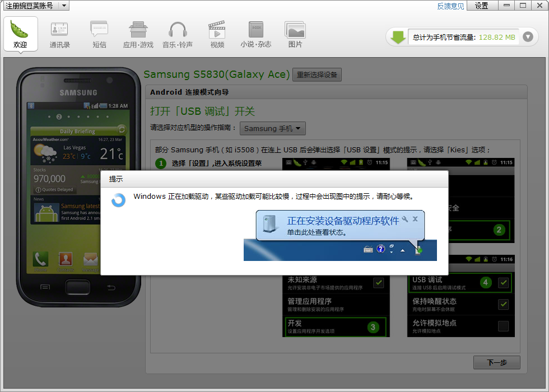
Task: Click the 下一步 next button
Action: point(497,363)
